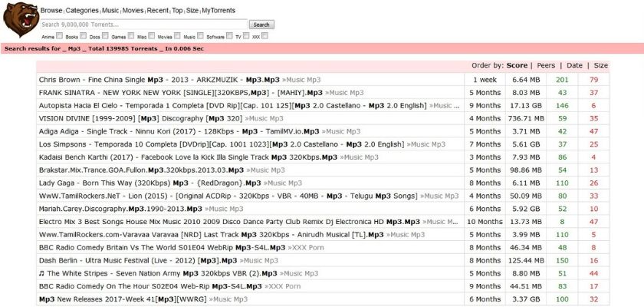Open Vision Divine Discography torrent
The image size is (644, 307).
tap(140, 119)
